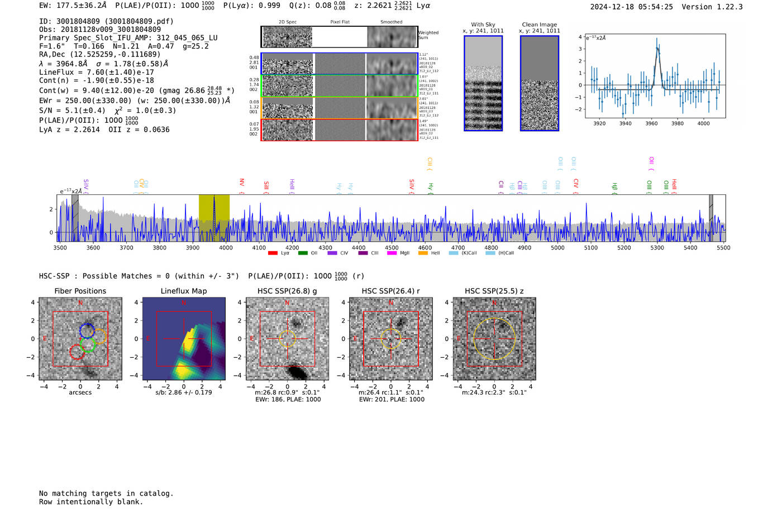The height and width of the screenshot is (532, 782).
Task: Click the red dashed fiber circle in Fiber Positions
Action: click(77, 352)
